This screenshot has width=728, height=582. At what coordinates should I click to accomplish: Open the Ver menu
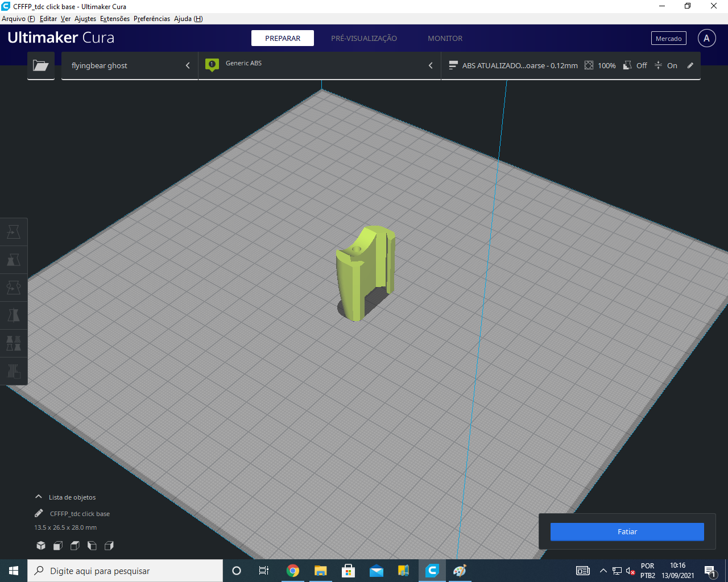(66, 19)
